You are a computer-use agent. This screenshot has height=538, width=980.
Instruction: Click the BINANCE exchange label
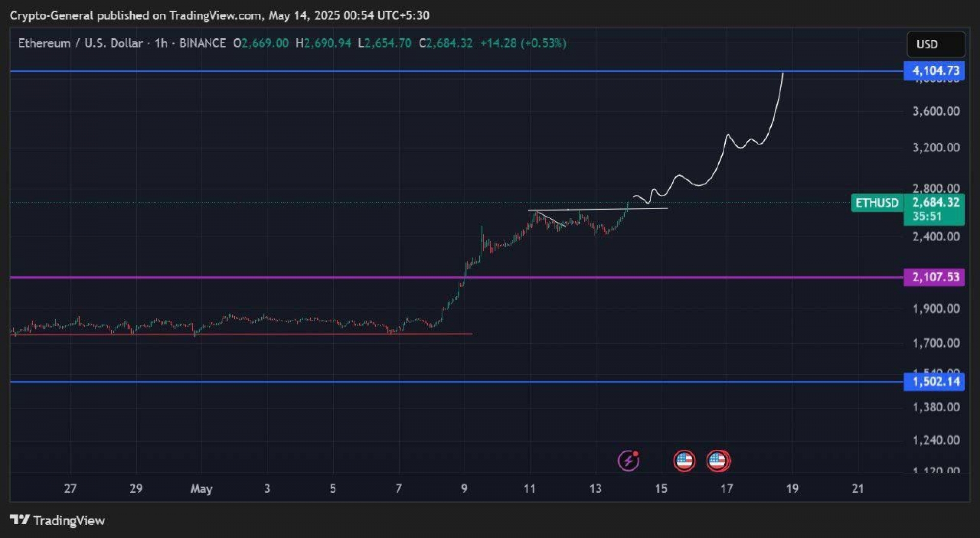(202, 43)
